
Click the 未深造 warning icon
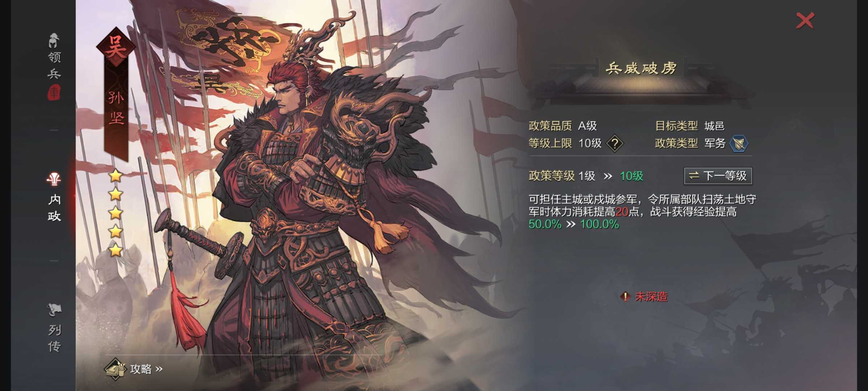(x=625, y=297)
